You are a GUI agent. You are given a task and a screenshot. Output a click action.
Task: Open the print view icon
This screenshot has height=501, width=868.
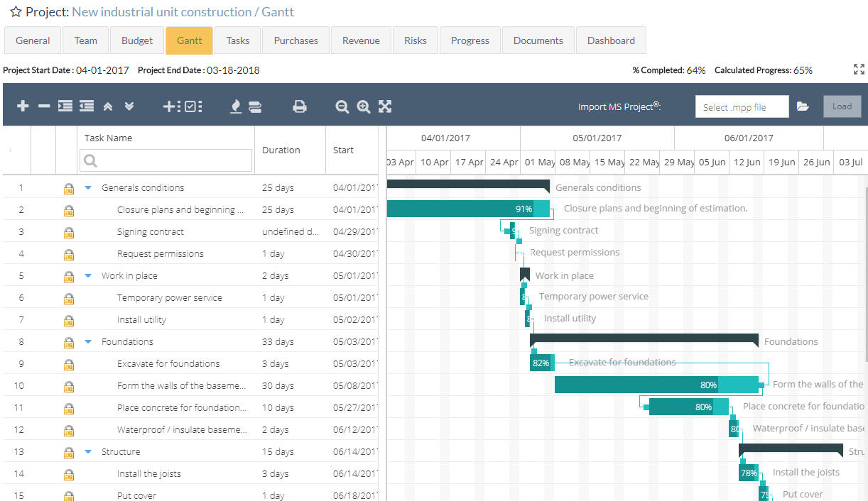click(300, 105)
